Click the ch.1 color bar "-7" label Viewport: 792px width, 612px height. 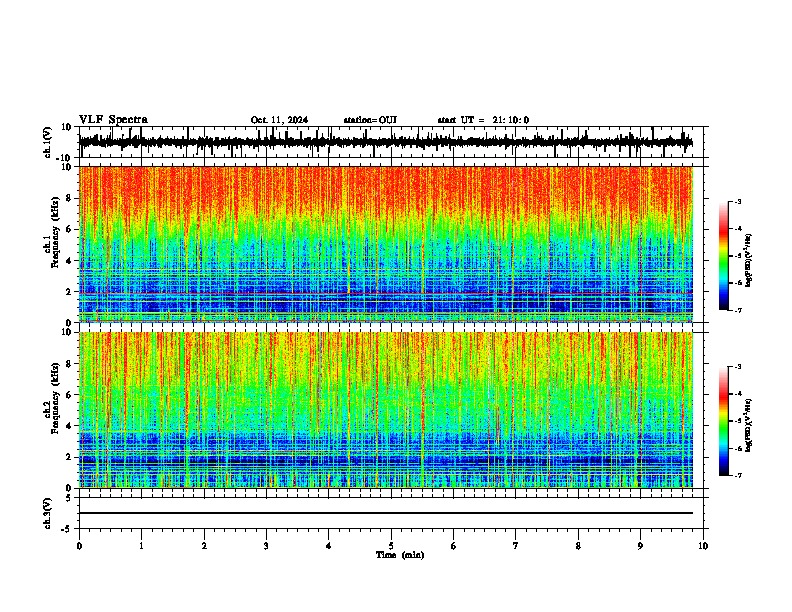tap(737, 310)
